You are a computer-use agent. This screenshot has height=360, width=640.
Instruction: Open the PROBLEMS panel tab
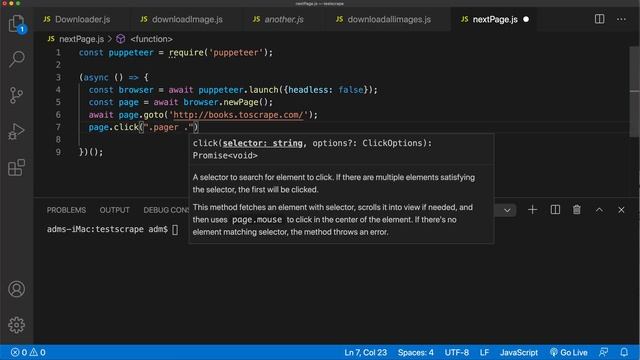[x=66, y=210]
